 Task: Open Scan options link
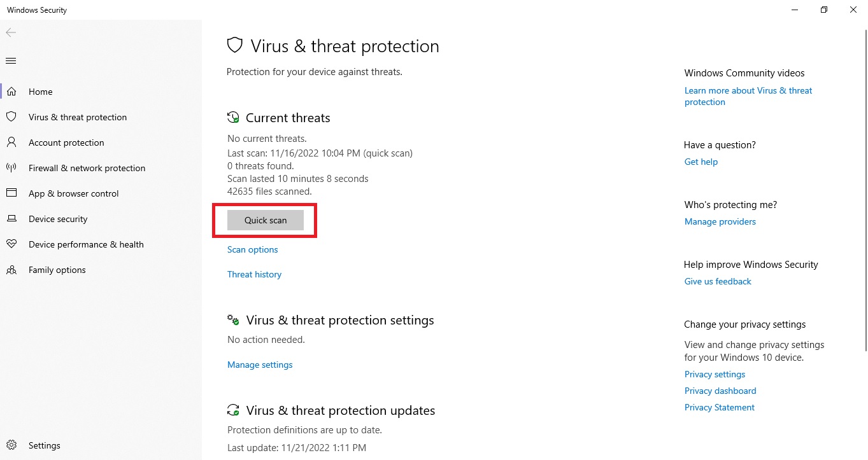pos(253,249)
